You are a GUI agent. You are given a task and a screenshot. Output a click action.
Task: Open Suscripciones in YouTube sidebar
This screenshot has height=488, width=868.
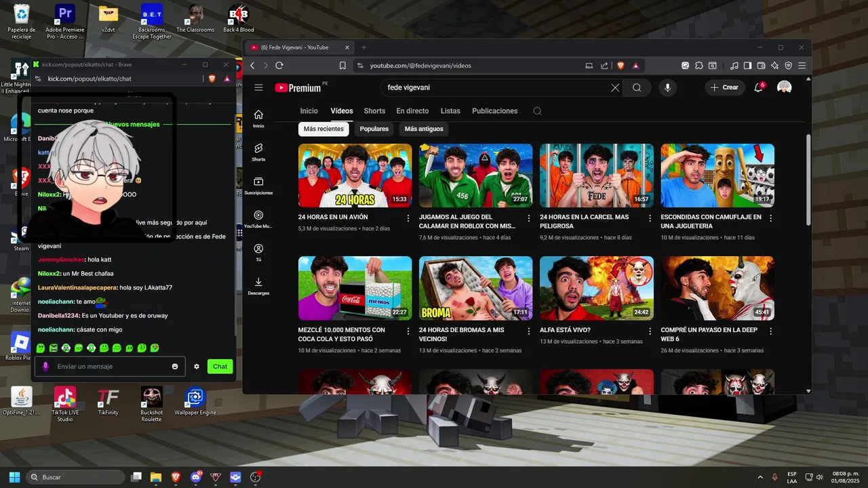click(258, 186)
